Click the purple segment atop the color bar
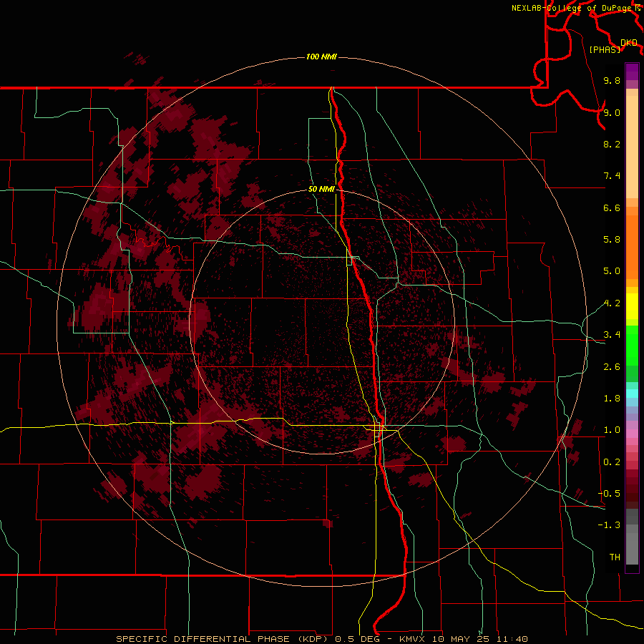This screenshot has width=644, height=644. [632, 72]
